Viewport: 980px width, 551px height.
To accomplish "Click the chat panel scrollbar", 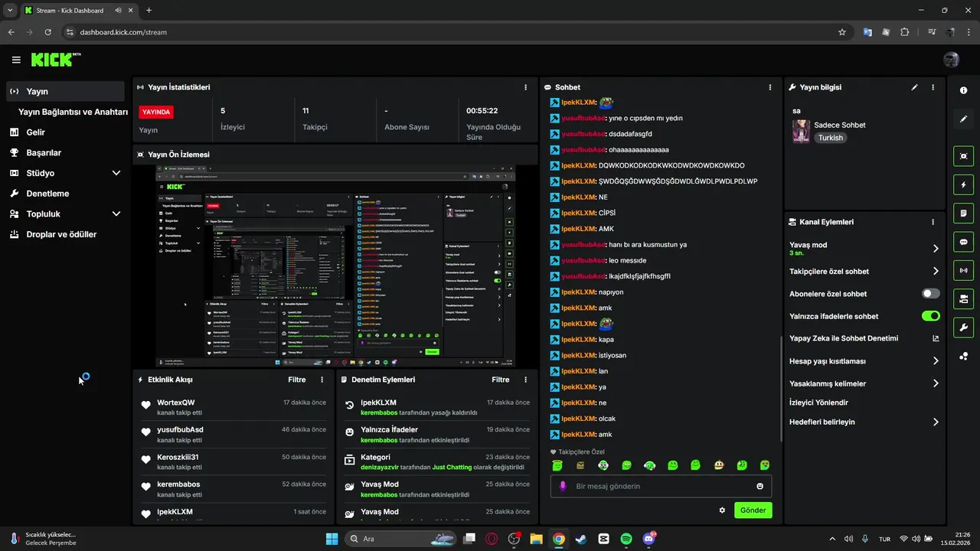I will [x=780, y=387].
